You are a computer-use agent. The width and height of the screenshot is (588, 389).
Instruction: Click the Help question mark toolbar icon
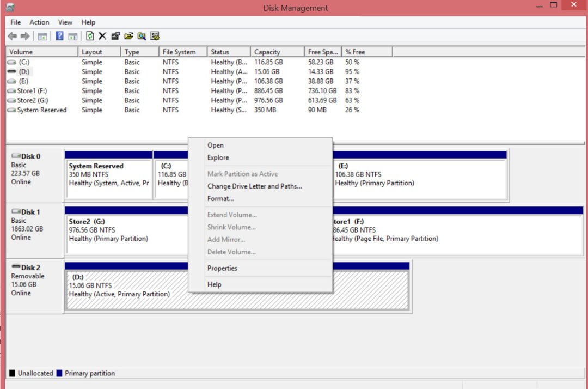point(59,36)
